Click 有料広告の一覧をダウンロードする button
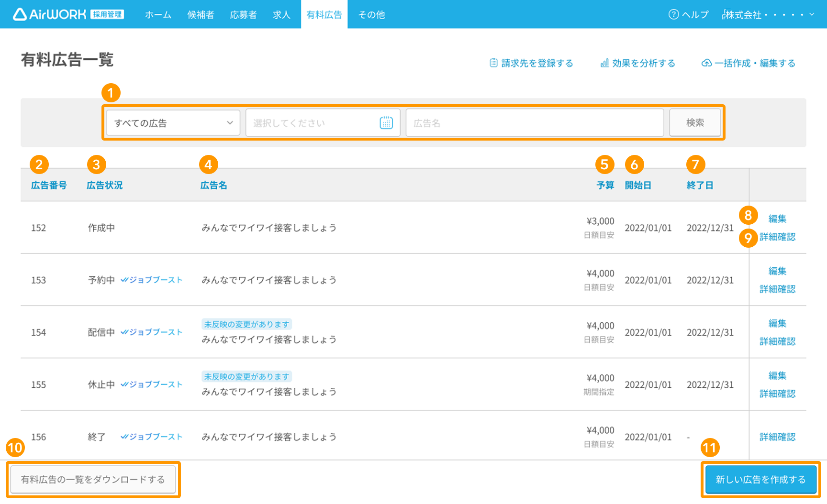Image resolution: width=827 pixels, height=504 pixels. coord(93,480)
